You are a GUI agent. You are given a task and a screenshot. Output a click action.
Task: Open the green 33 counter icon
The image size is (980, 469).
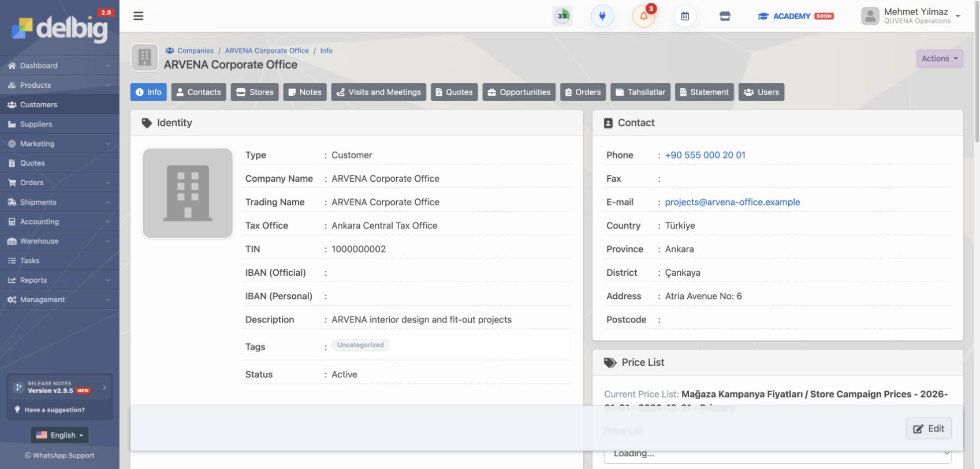[x=562, y=16]
